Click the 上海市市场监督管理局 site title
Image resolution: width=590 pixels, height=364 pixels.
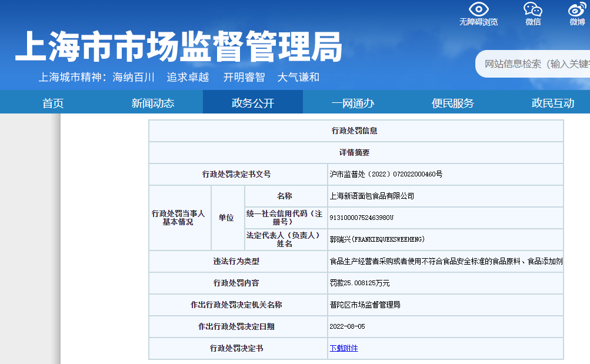point(178,46)
